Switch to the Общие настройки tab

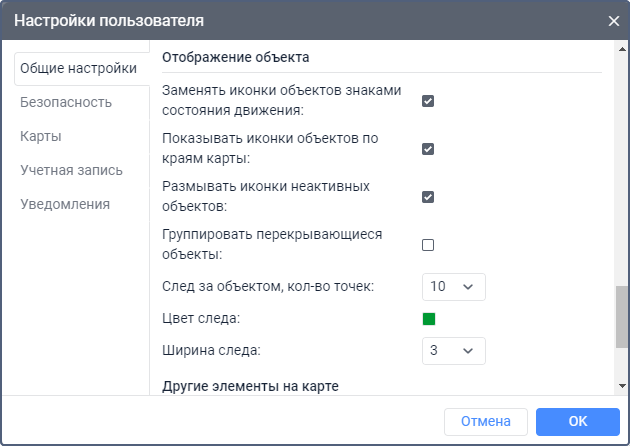[76, 69]
